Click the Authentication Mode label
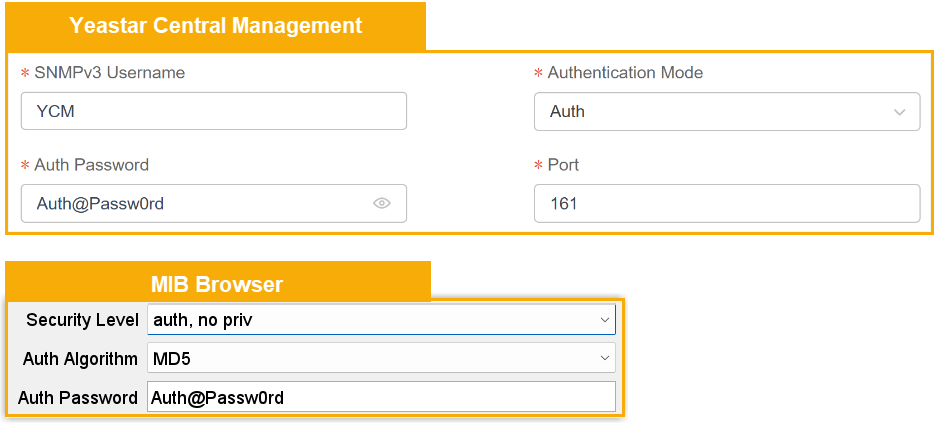This screenshot has height=424, width=934. pos(625,73)
